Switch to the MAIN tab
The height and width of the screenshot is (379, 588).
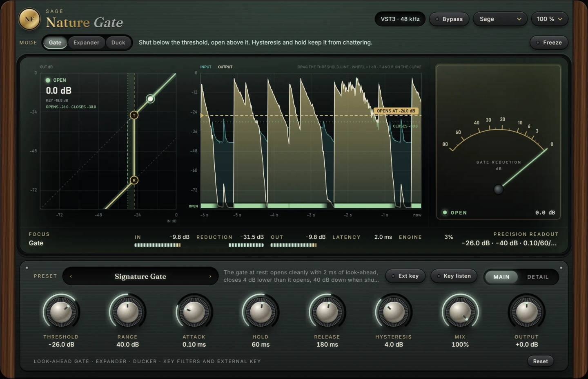click(501, 277)
